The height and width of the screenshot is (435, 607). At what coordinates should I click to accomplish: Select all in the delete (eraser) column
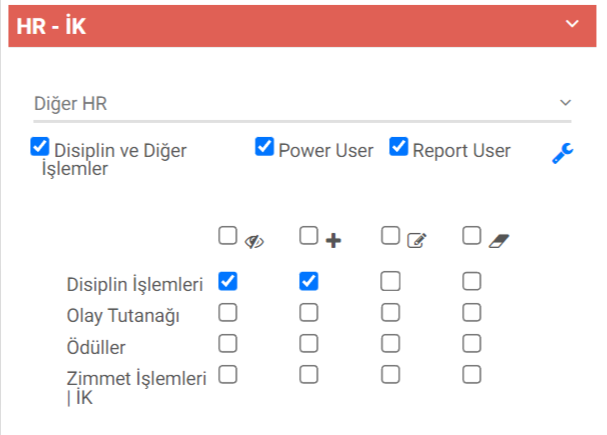click(x=472, y=236)
